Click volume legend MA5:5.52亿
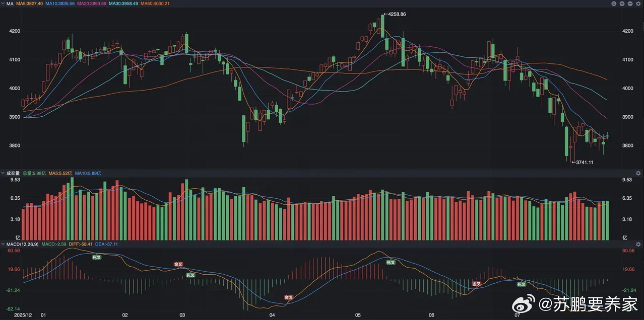Image resolution: width=644 pixels, height=320 pixels. click(x=60, y=173)
